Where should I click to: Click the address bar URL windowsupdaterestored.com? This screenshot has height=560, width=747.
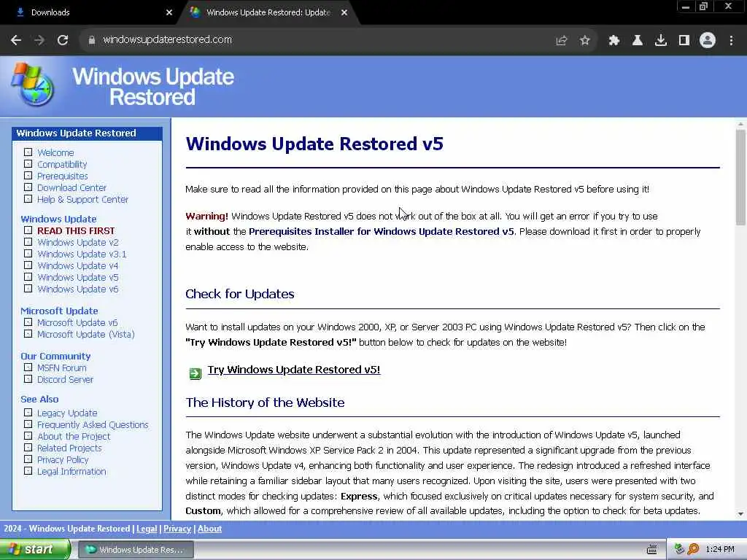[167, 39]
